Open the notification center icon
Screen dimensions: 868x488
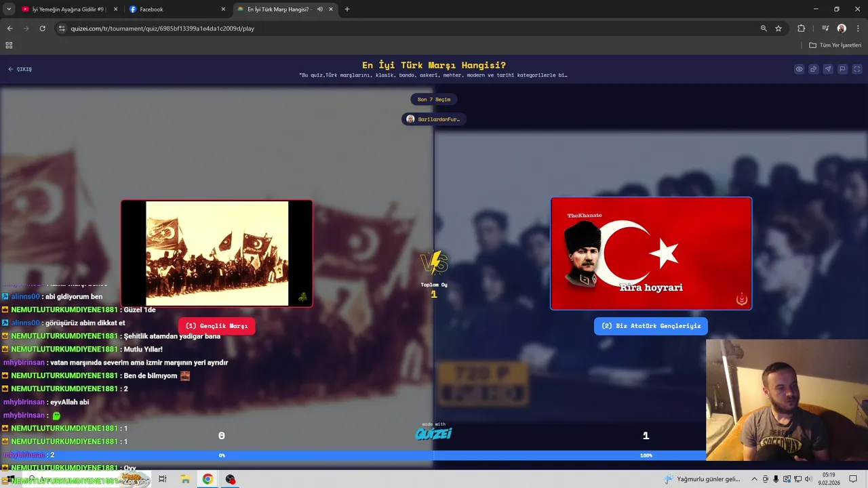pos(853,479)
